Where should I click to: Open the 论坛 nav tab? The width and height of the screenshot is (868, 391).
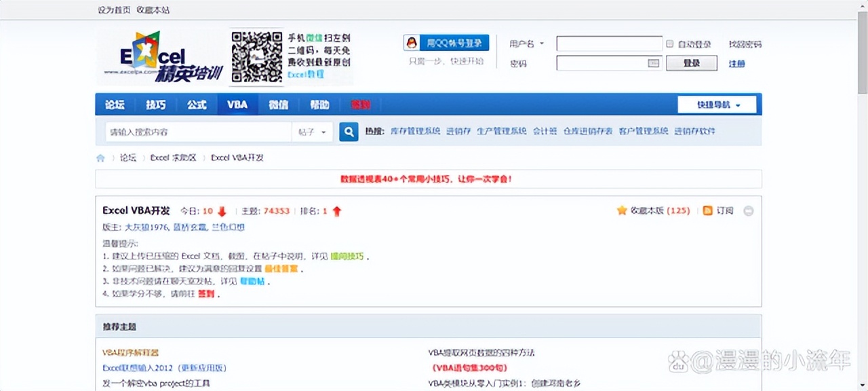click(115, 105)
